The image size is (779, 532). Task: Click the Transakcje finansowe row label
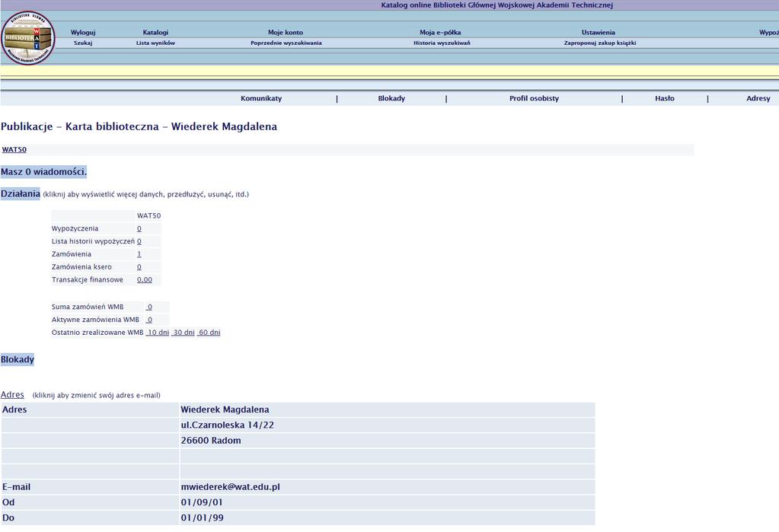pos(88,279)
